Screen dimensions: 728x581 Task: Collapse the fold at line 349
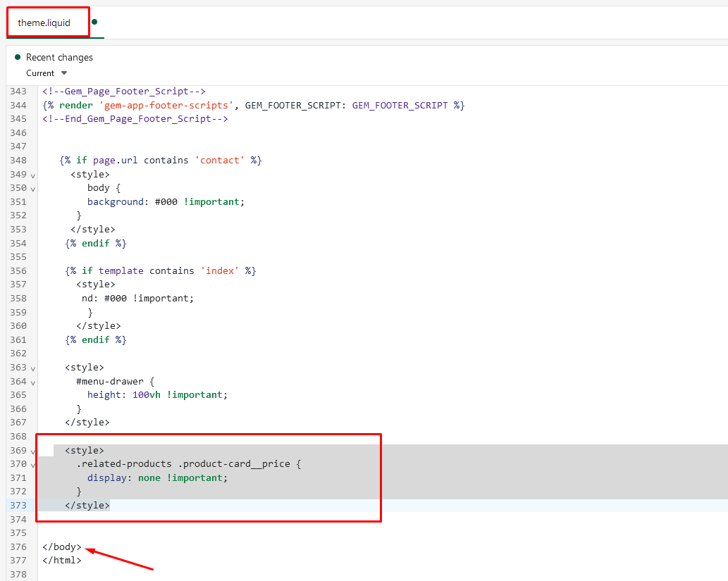pyautogui.click(x=33, y=176)
